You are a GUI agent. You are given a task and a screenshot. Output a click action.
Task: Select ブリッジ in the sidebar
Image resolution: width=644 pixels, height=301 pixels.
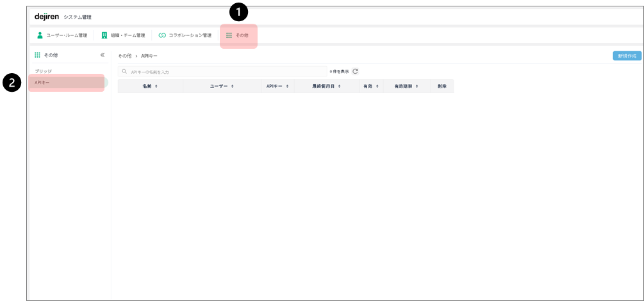[x=43, y=71]
